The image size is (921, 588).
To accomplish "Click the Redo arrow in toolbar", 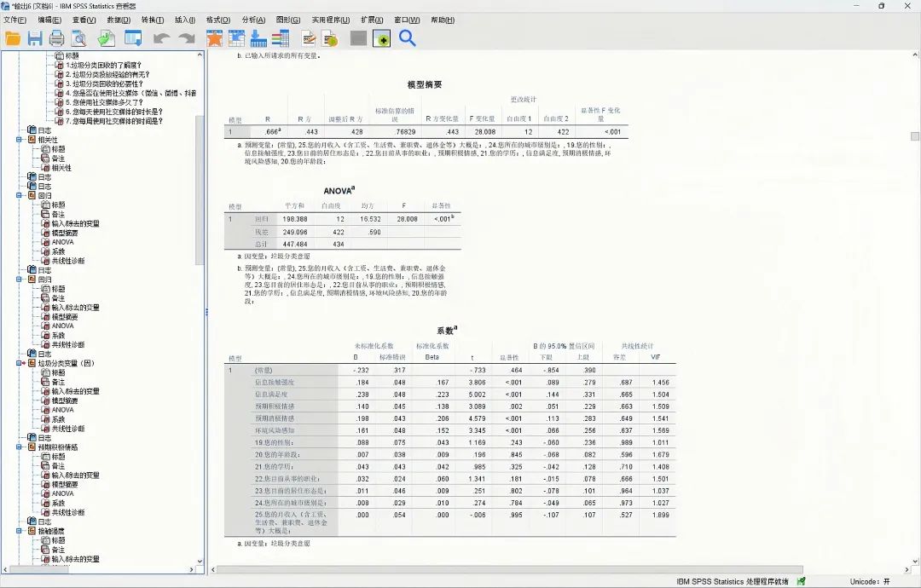I will (186, 38).
